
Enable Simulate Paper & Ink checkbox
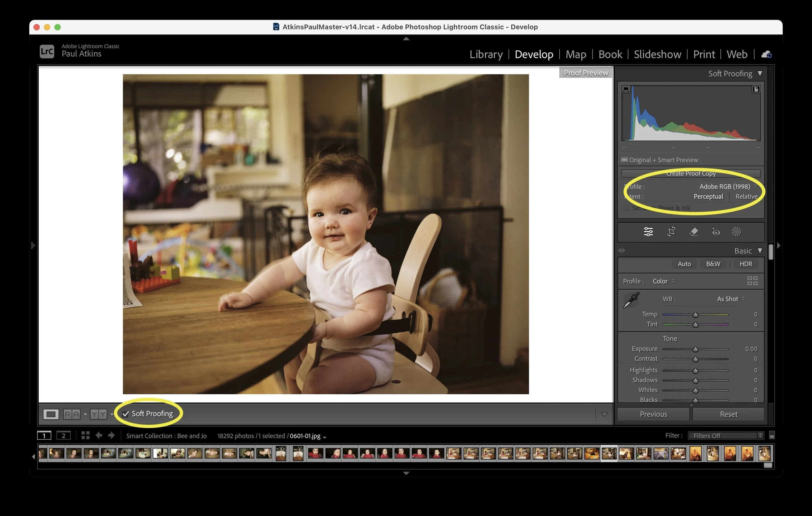pyautogui.click(x=626, y=208)
